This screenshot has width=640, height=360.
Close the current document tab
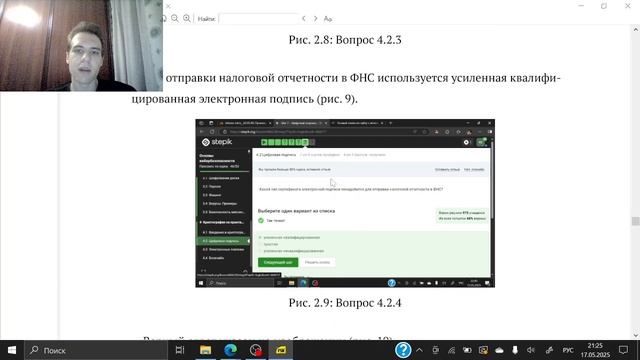pos(168,6)
